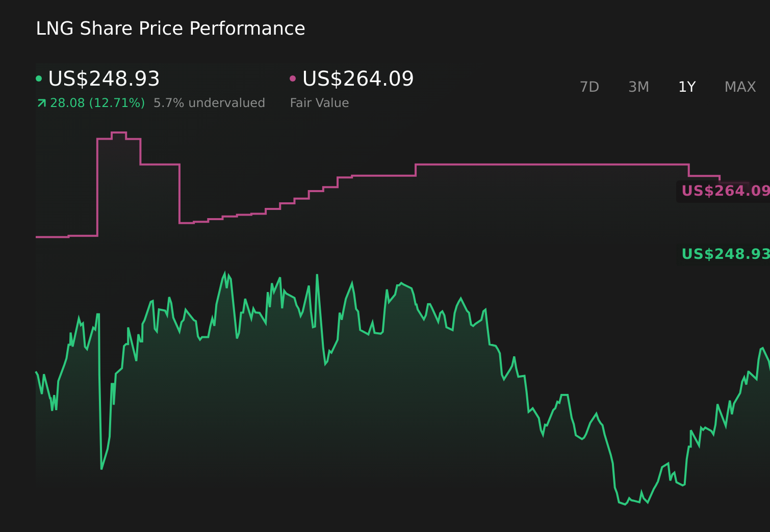Click the green share price legend dot
This screenshot has width=770, height=532.
tap(39, 77)
